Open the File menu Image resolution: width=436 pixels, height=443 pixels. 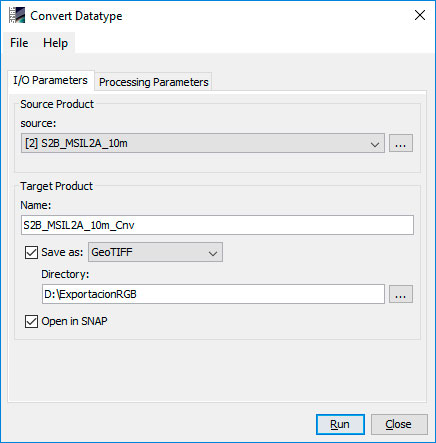pyautogui.click(x=19, y=43)
